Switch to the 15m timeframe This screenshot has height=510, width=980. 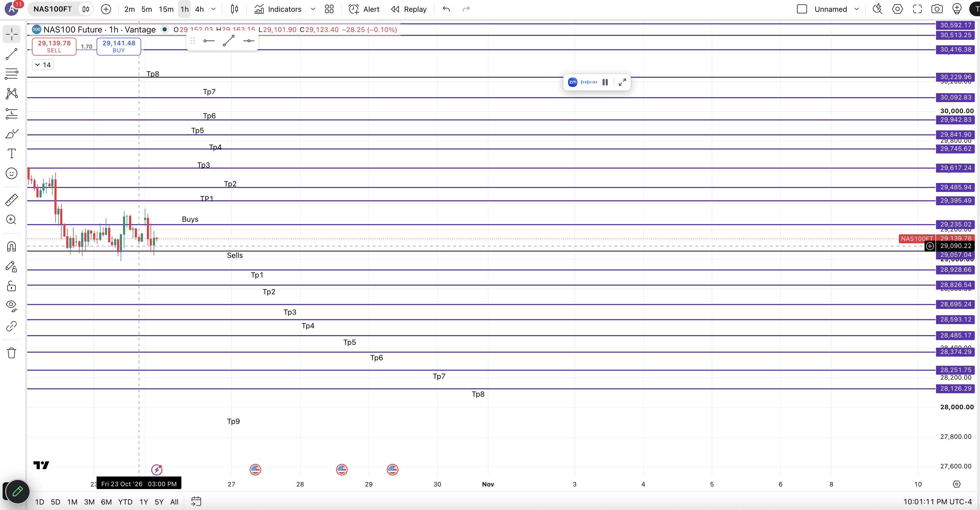[x=166, y=9]
